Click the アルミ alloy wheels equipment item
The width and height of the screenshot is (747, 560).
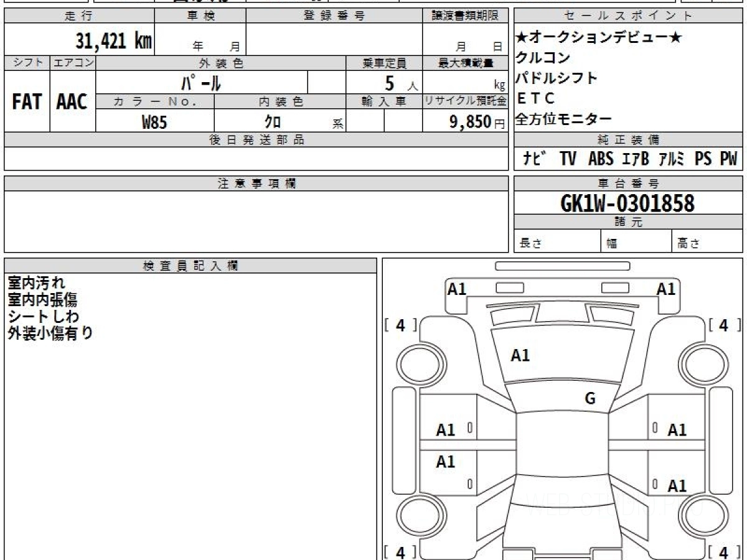(x=672, y=159)
